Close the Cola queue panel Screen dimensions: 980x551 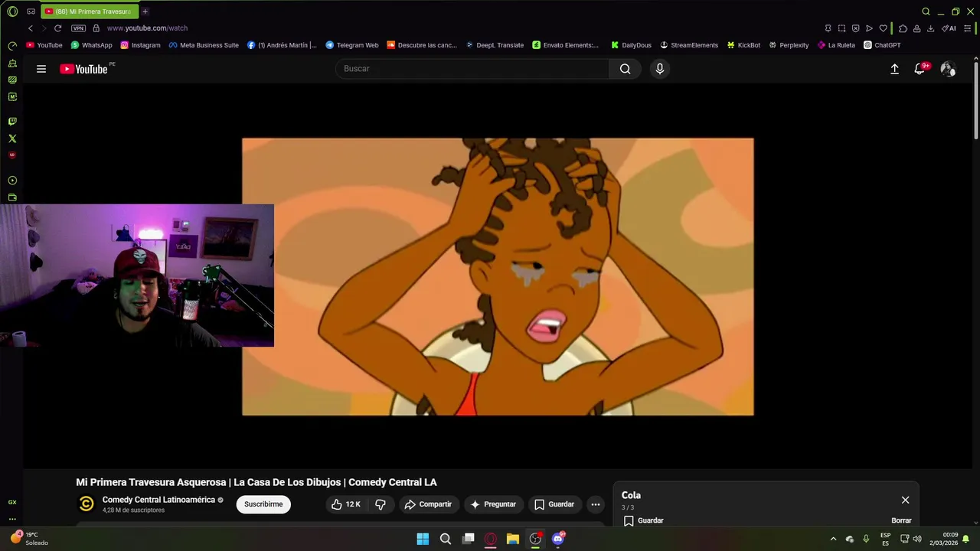point(905,500)
